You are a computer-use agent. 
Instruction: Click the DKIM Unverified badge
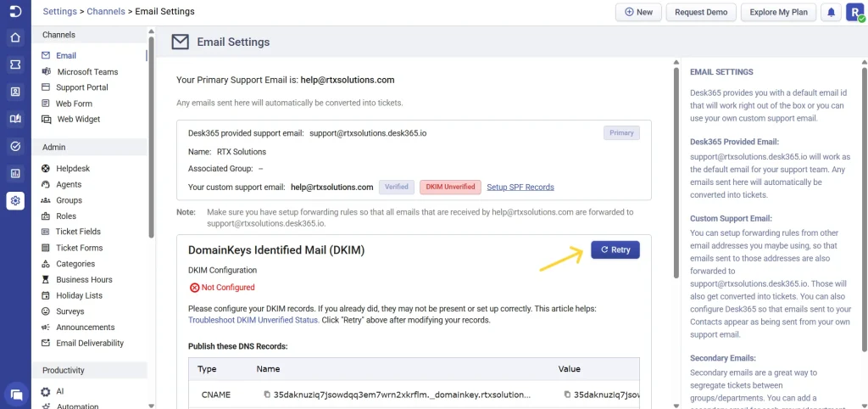[451, 188]
